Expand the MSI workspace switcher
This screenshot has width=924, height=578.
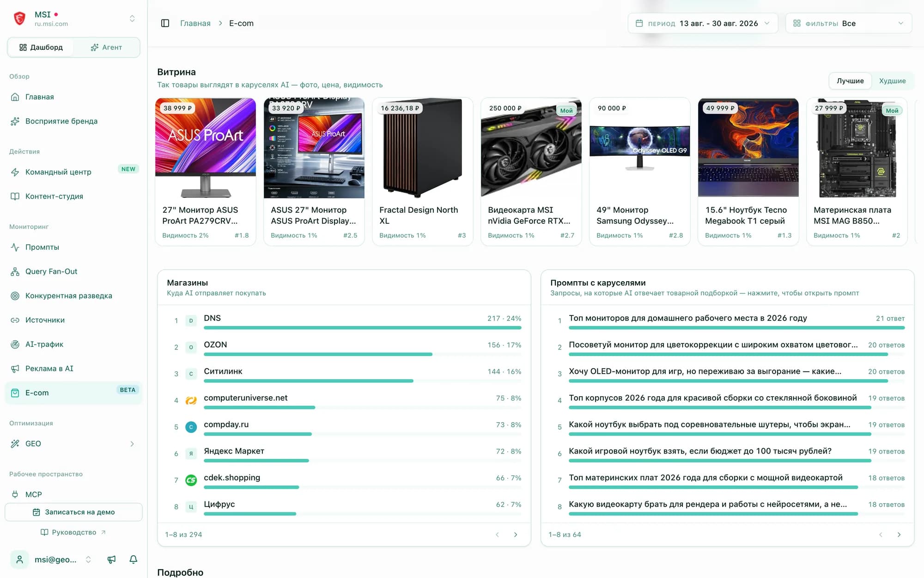[x=132, y=18]
